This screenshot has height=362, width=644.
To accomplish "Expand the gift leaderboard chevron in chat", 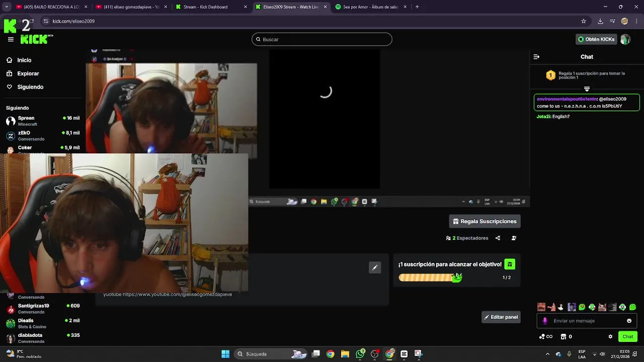I will coord(587,89).
